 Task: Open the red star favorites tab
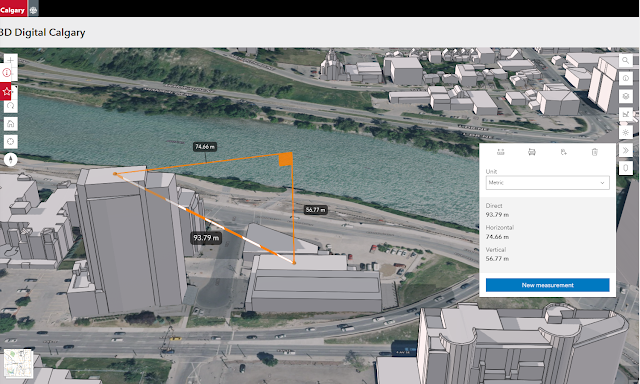click(7, 91)
